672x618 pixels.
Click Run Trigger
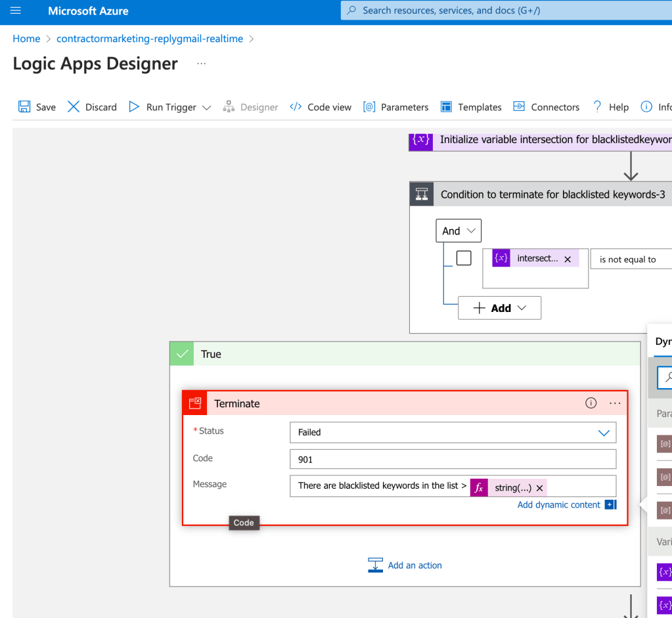(x=163, y=106)
